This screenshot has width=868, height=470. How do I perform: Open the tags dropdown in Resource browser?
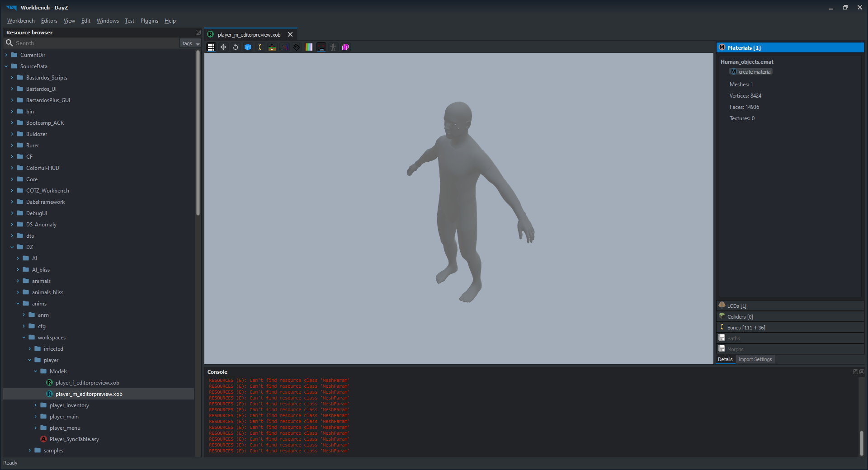(190, 43)
